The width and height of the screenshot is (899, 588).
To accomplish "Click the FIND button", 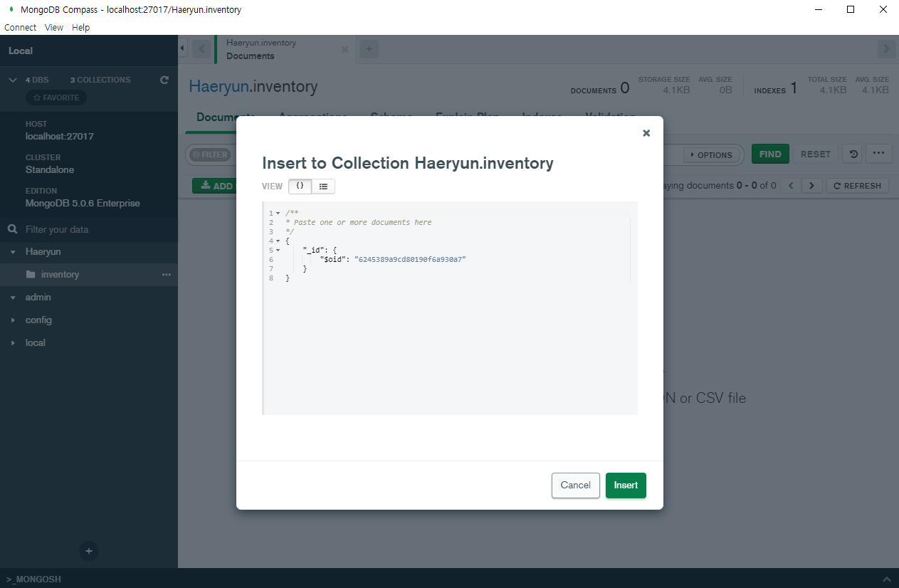I will pyautogui.click(x=770, y=154).
